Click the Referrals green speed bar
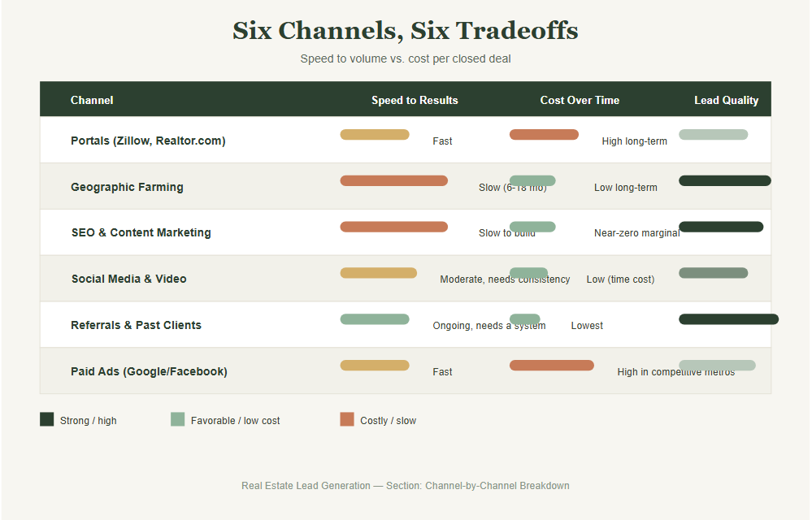812x520 pixels. [375, 319]
